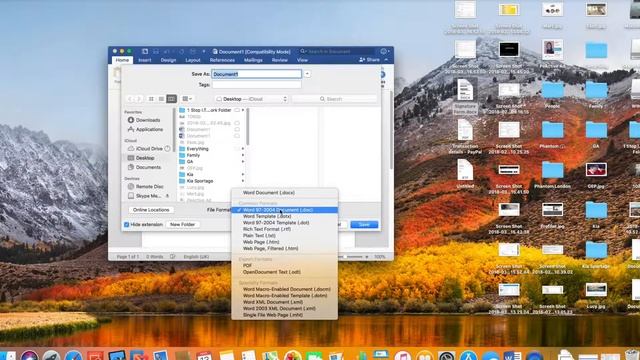Open the App Store from the Dock

coord(468,355)
